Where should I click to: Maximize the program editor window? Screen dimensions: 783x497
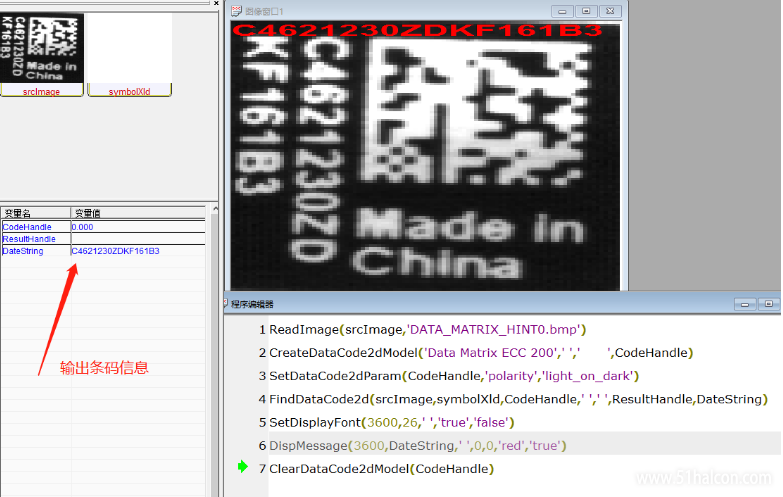coord(769,304)
